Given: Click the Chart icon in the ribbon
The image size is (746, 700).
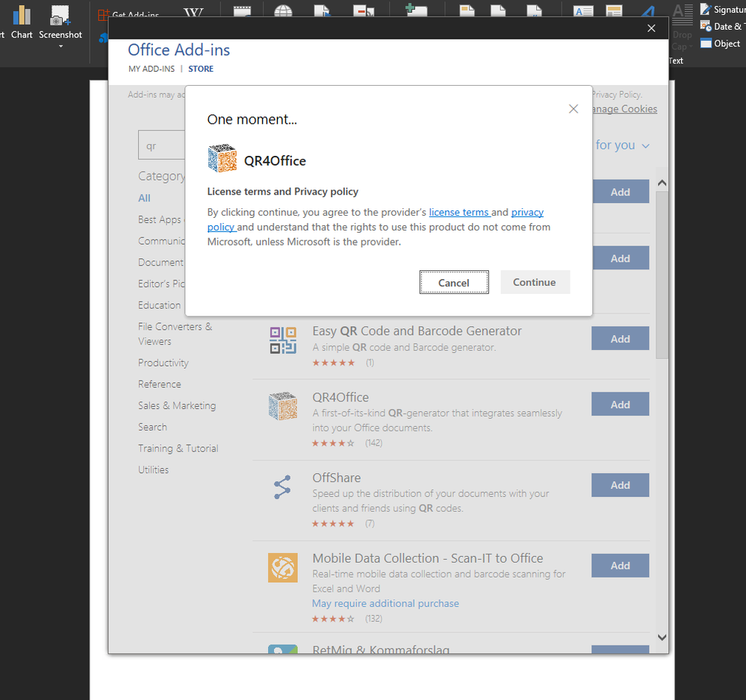Looking at the screenshot, I should coord(22,16).
